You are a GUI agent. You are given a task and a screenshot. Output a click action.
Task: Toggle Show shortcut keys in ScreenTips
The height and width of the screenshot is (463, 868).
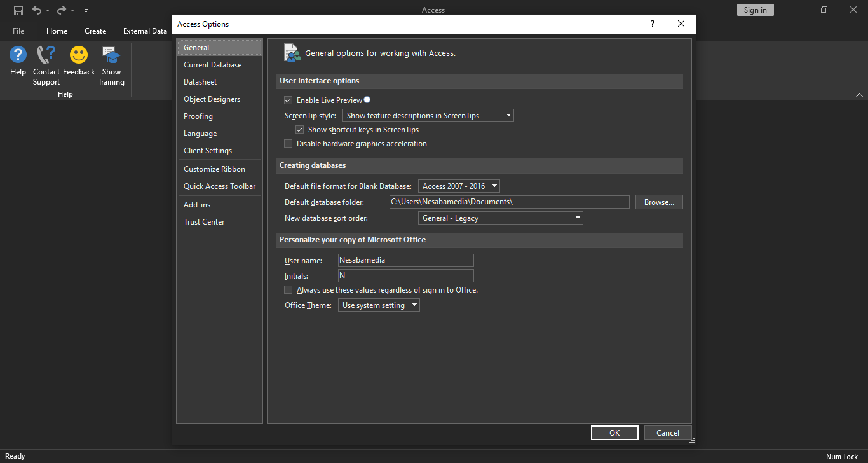pyautogui.click(x=300, y=130)
